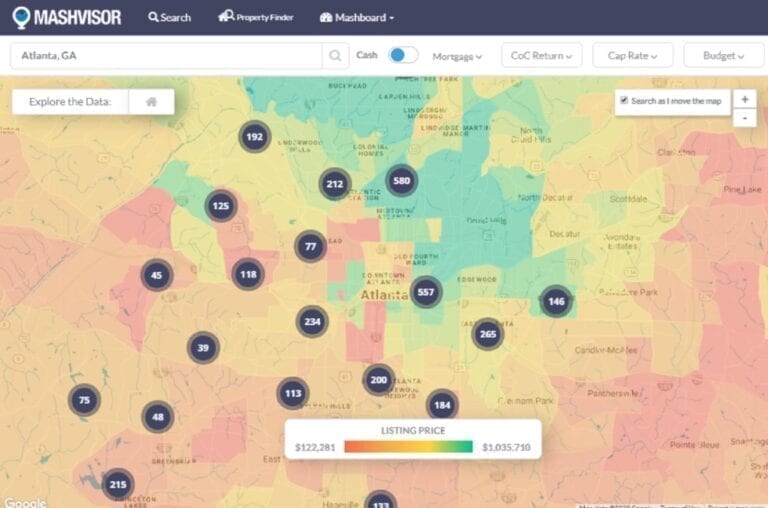
Task: Zoom out the map with minus button
Action: pyautogui.click(x=744, y=118)
